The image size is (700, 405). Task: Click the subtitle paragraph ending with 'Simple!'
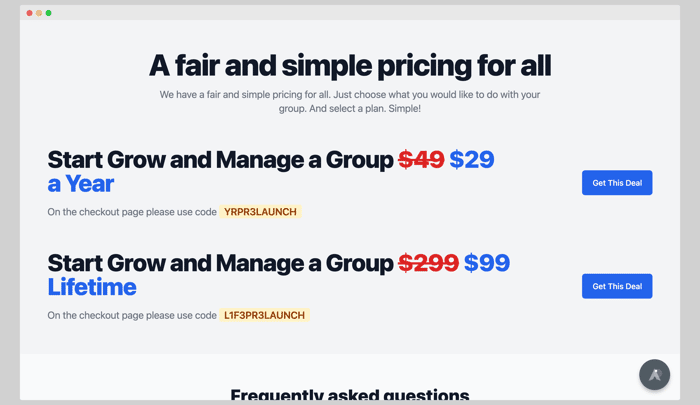tap(350, 101)
